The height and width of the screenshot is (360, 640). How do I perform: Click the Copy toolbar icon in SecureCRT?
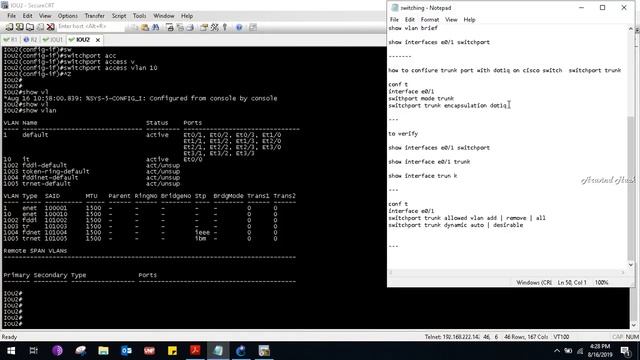(134, 27)
